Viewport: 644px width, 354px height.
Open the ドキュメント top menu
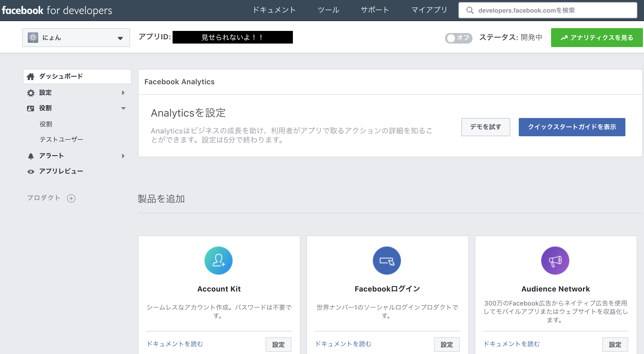[274, 10]
